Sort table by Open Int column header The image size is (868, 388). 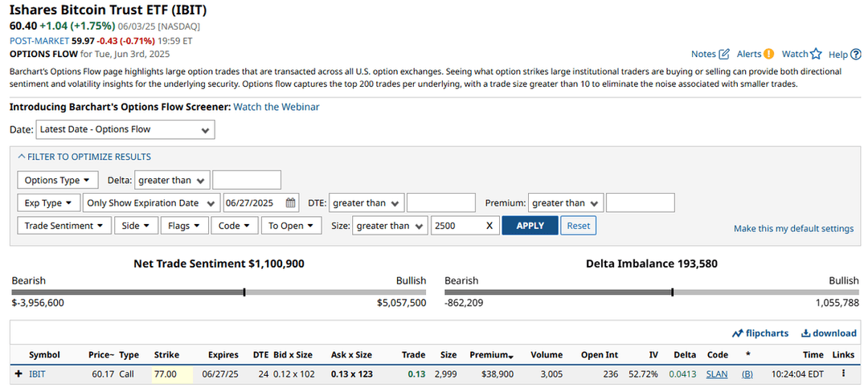[x=600, y=355]
